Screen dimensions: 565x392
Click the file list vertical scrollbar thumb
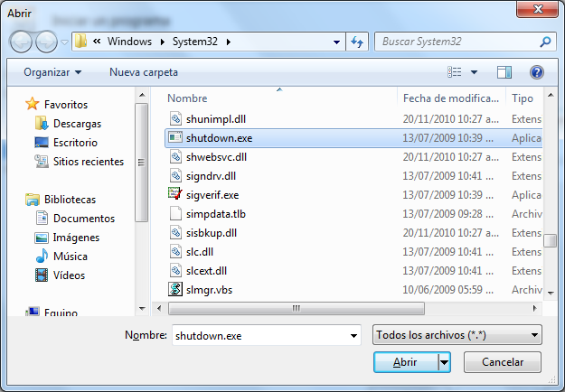[551, 240]
